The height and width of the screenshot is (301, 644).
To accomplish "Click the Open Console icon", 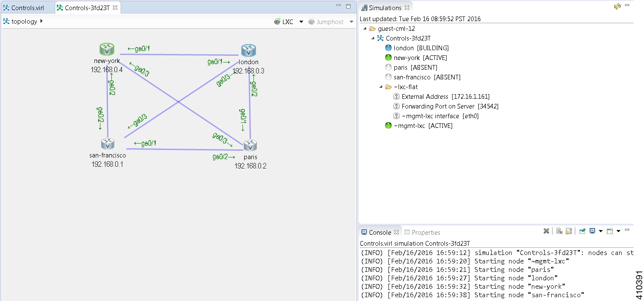I will coord(609,231).
